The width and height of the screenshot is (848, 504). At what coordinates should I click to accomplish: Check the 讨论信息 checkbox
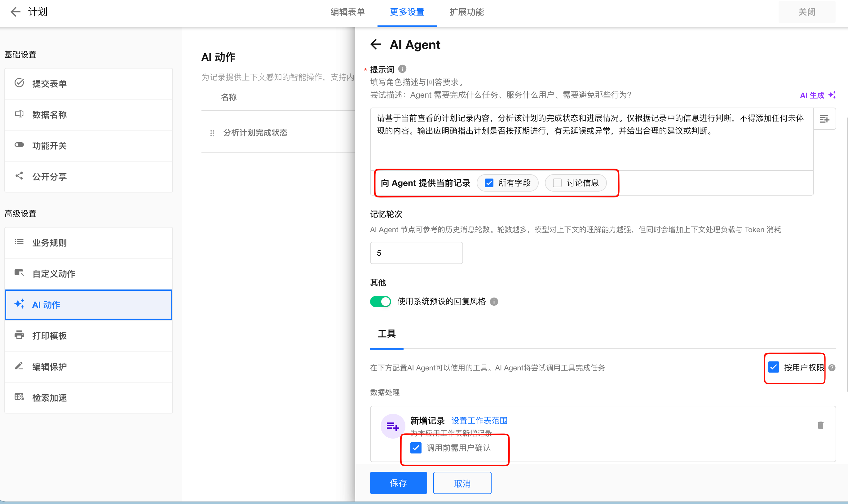[557, 183]
